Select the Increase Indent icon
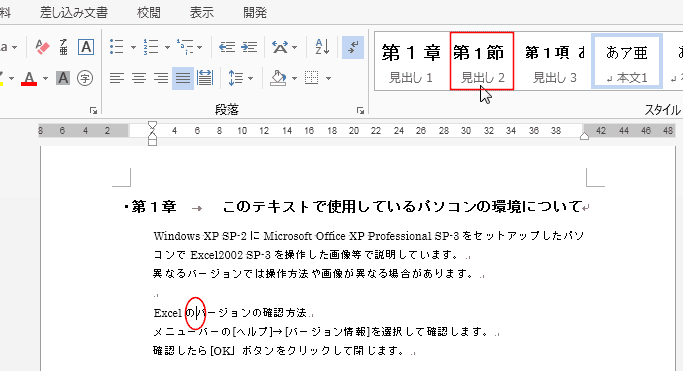The height and width of the screenshot is (371, 683). pos(249,47)
